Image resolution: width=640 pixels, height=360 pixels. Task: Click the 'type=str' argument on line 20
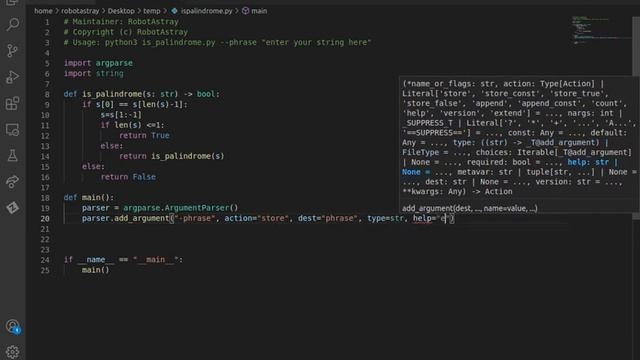[385, 218]
